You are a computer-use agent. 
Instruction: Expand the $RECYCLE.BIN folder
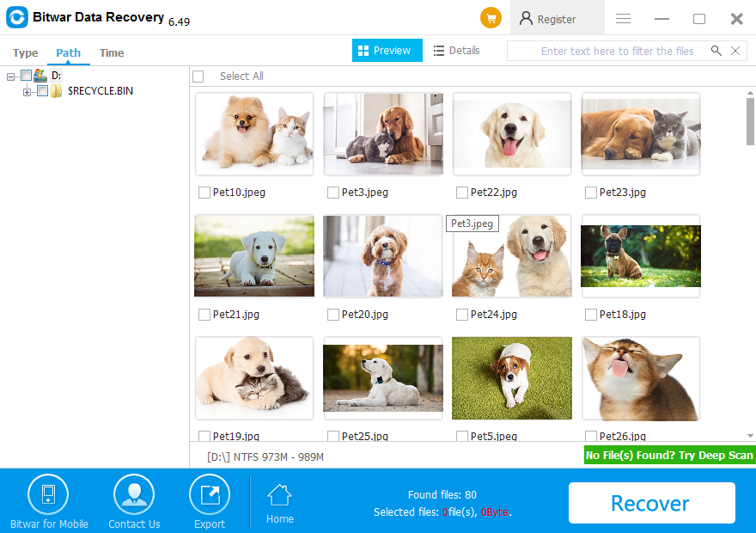point(27,91)
